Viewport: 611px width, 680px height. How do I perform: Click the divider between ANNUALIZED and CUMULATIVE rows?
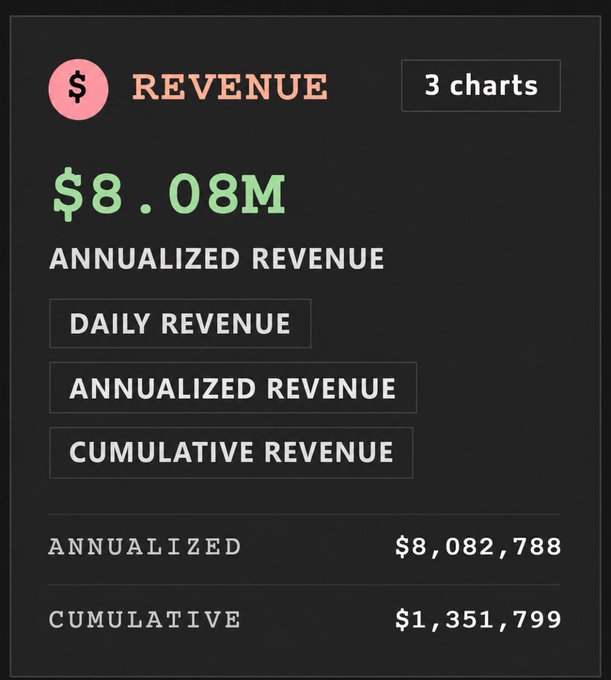(x=304, y=585)
